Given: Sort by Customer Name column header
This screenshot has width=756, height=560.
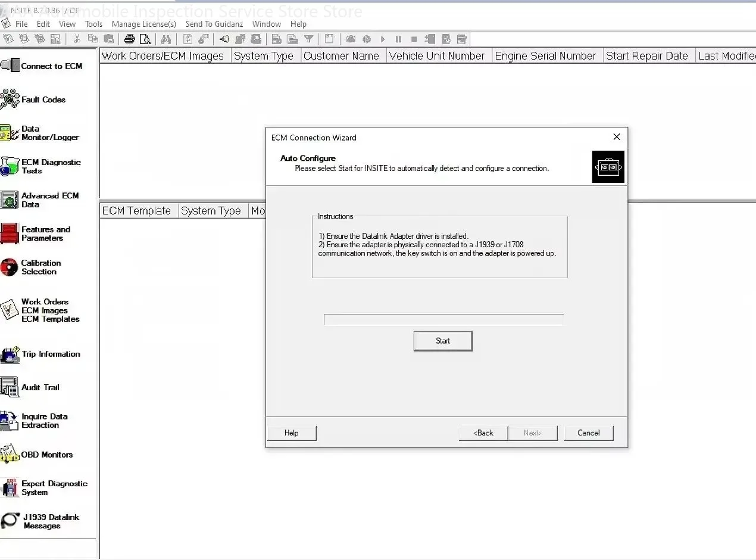Looking at the screenshot, I should [343, 56].
